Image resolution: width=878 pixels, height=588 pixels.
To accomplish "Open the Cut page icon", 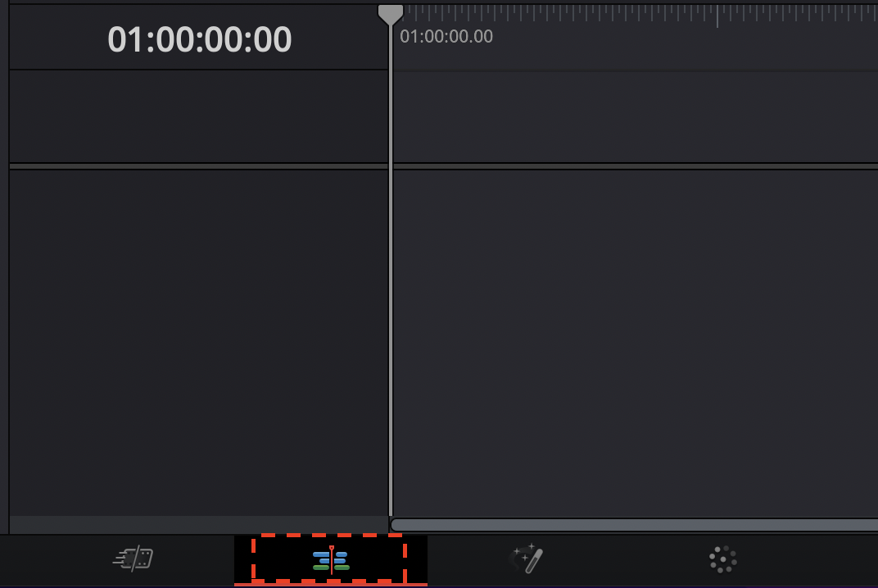I will click(x=134, y=559).
